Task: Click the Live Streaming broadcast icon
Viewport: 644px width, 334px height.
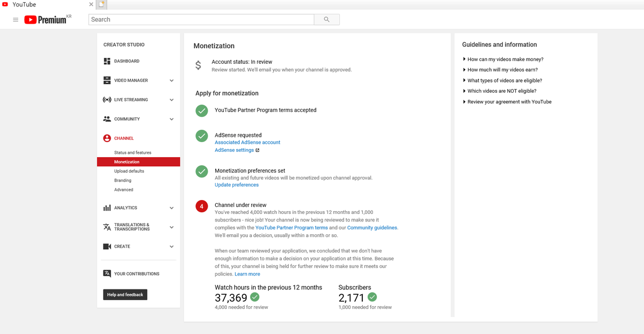Action: pos(107,100)
